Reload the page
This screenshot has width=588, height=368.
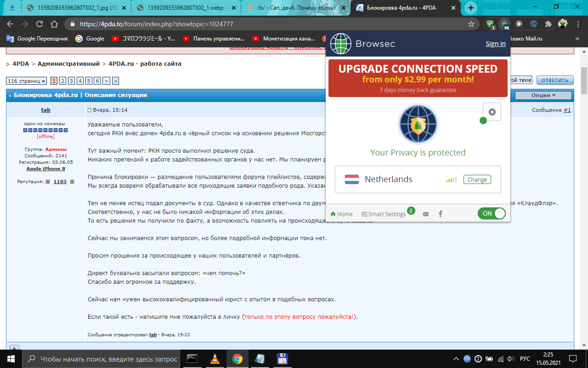tap(40, 24)
